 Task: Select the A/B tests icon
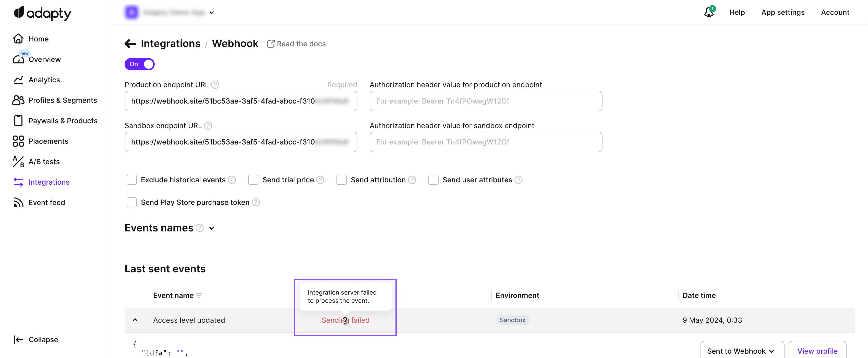tap(18, 162)
